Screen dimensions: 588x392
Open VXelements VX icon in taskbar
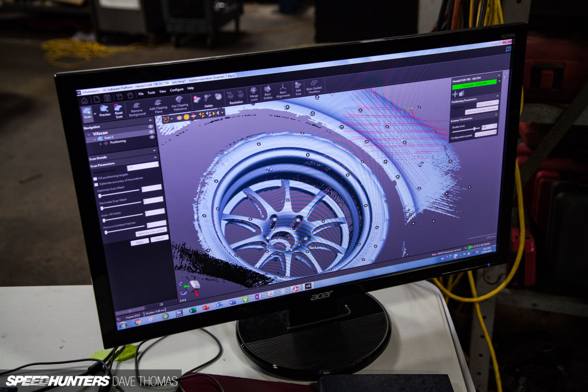tap(308, 286)
